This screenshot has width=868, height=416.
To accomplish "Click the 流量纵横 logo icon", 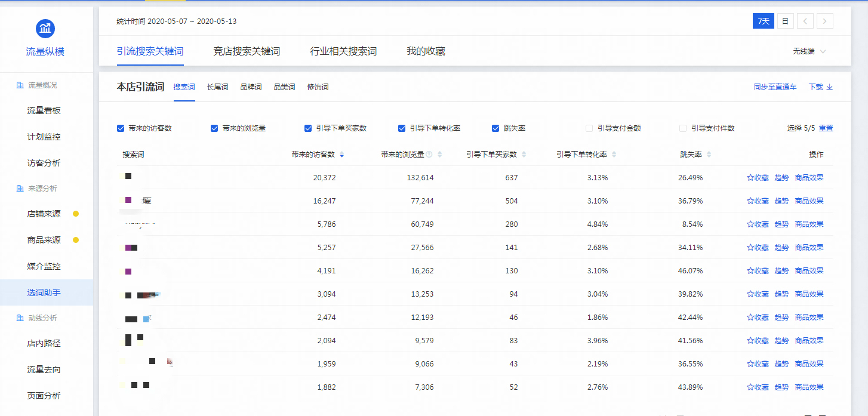I will (45, 28).
